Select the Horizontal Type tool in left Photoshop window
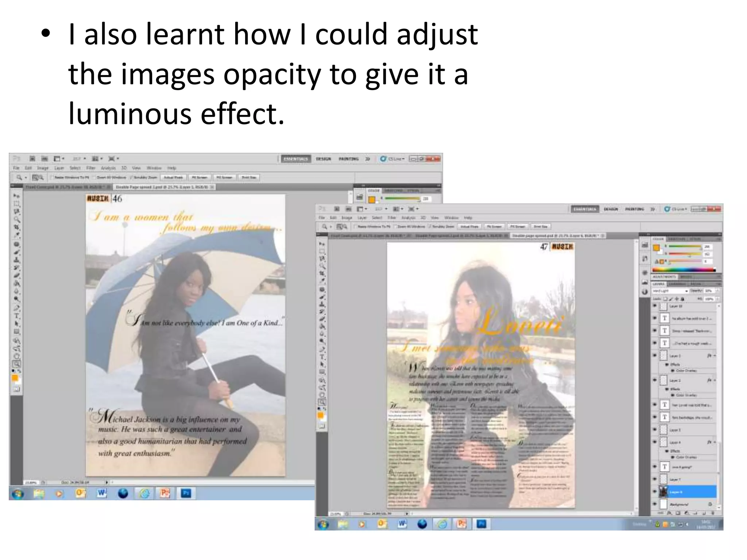The image size is (747, 560). tap(16, 316)
